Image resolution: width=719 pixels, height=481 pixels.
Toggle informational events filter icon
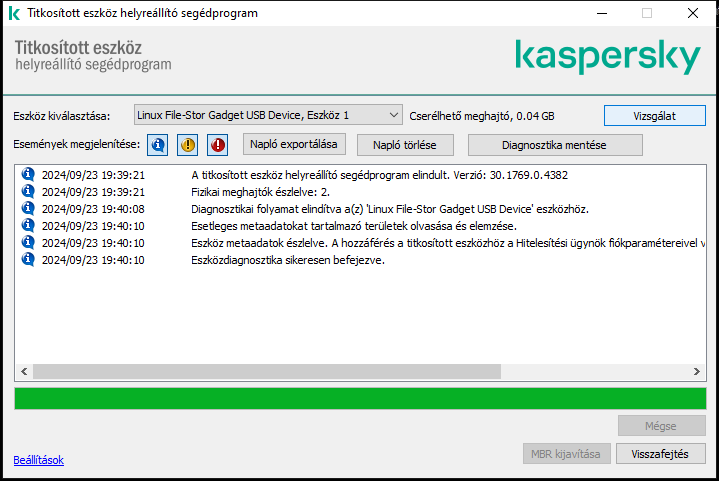click(157, 145)
